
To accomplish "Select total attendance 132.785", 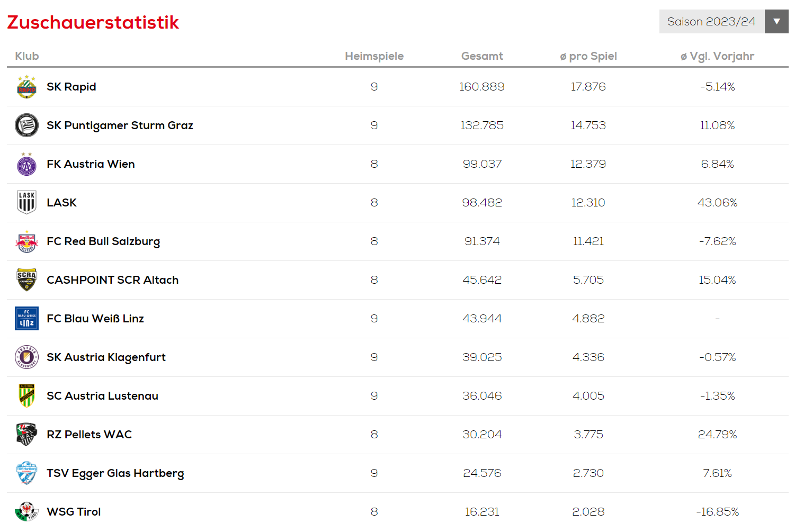I will [x=482, y=125].
